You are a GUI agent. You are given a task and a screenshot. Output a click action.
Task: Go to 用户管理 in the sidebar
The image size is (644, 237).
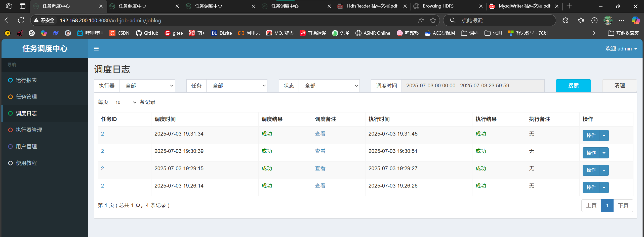coord(26,146)
